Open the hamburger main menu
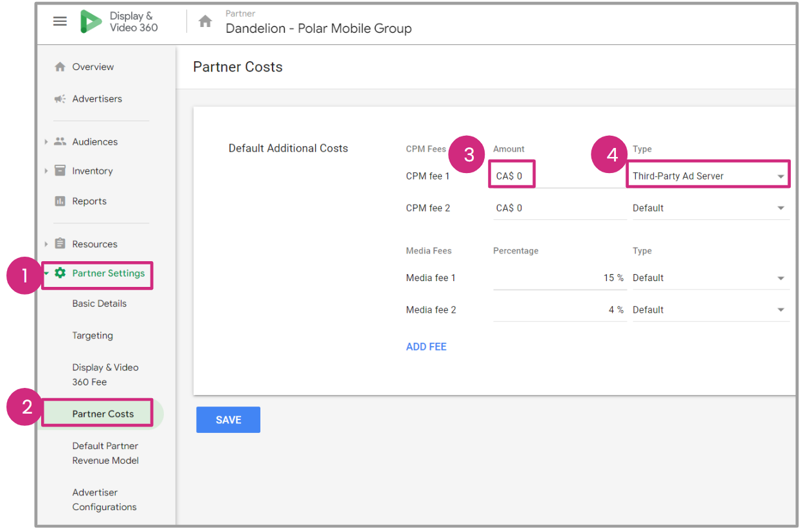Image resolution: width=812 pixels, height=532 pixels. pos(60,21)
